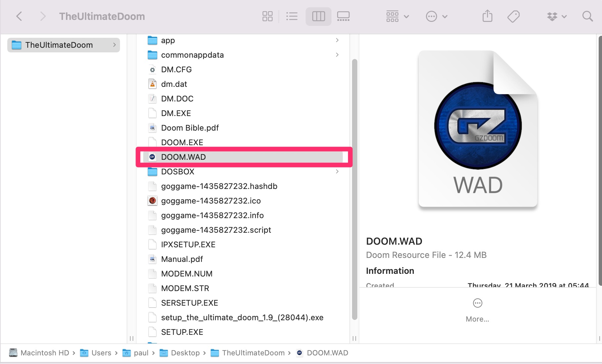This screenshot has width=602, height=364.
Task: Select the DM.DOC document icon
Action: (x=152, y=98)
